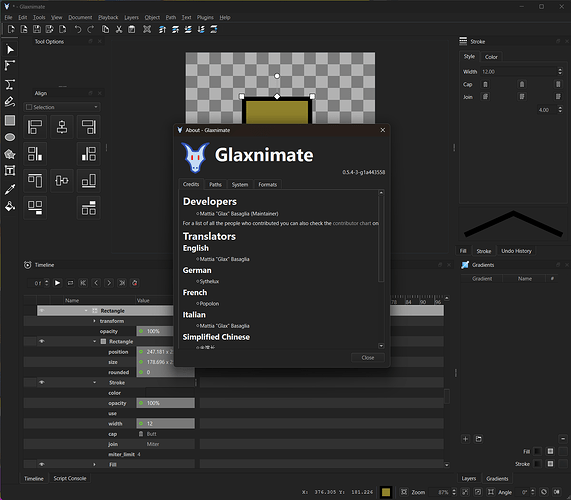
Task: Click the Cut scissors icon
Action: tap(119, 29)
